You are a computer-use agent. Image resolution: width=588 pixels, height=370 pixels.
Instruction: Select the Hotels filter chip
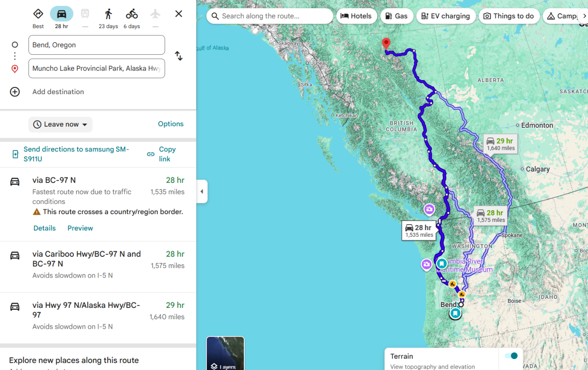(x=356, y=16)
